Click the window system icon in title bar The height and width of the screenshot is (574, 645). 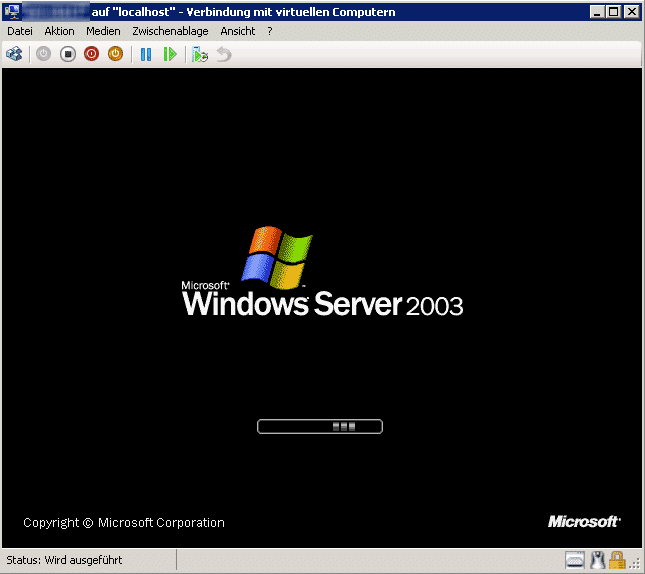click(12, 12)
